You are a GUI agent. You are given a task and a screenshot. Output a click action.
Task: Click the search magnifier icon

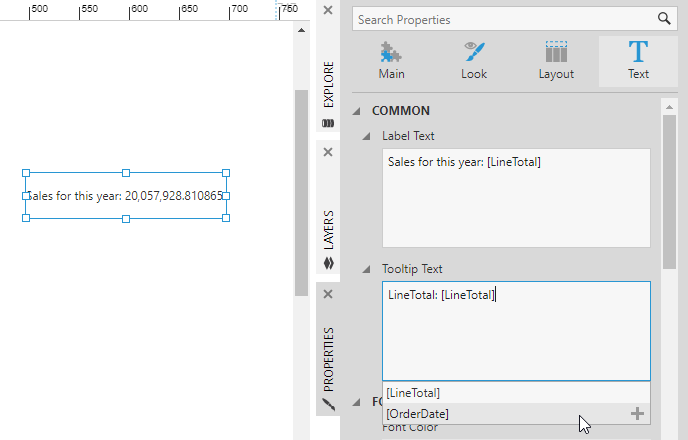[x=662, y=19]
